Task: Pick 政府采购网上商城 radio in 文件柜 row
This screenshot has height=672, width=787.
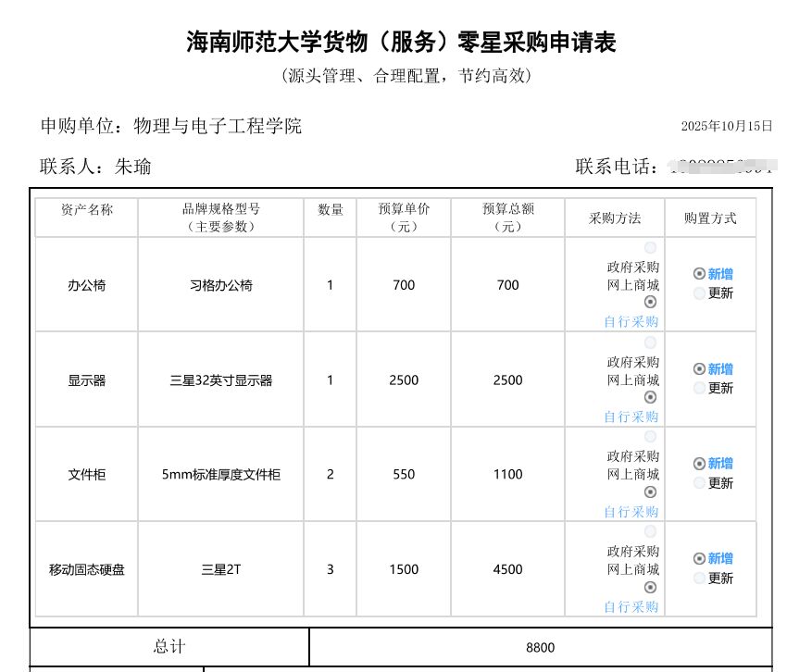Action: [x=650, y=437]
